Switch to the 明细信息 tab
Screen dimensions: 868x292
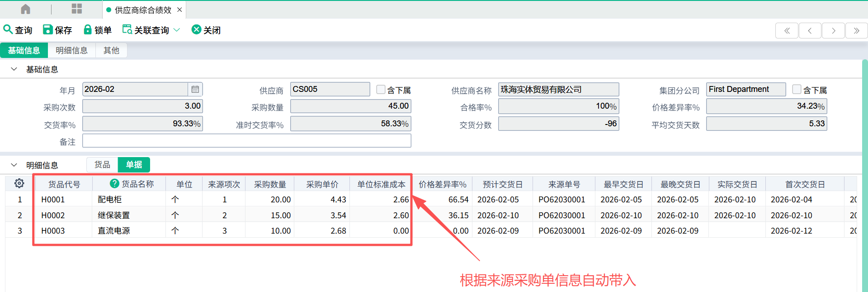pos(71,50)
